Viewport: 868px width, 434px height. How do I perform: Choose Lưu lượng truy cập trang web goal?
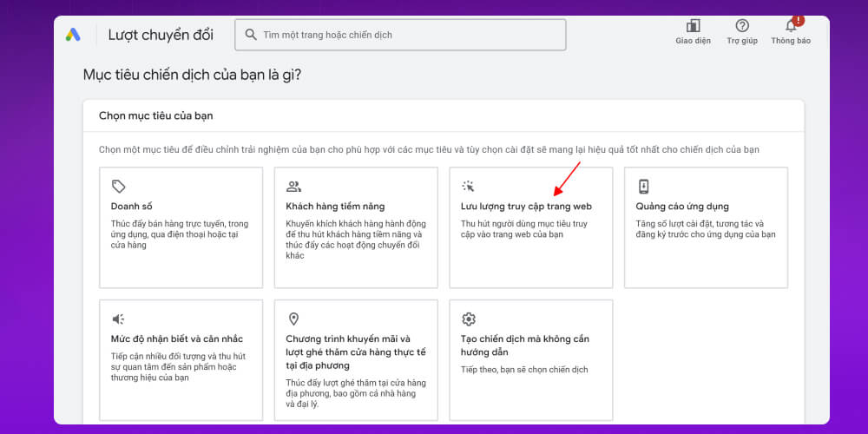[526, 207]
